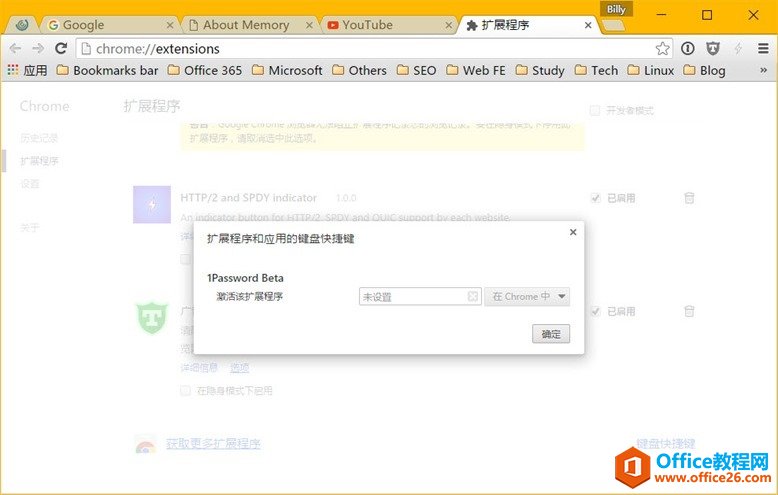This screenshot has width=778, height=495.
Task: Open the 1Password toolbar extension icon
Action: coord(688,48)
